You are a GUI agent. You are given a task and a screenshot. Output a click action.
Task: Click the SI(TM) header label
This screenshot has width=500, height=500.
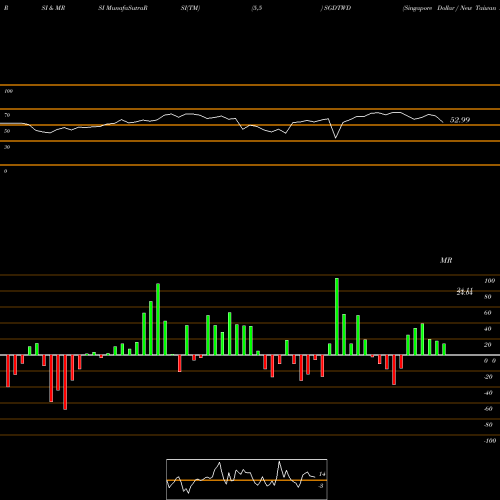190,8
